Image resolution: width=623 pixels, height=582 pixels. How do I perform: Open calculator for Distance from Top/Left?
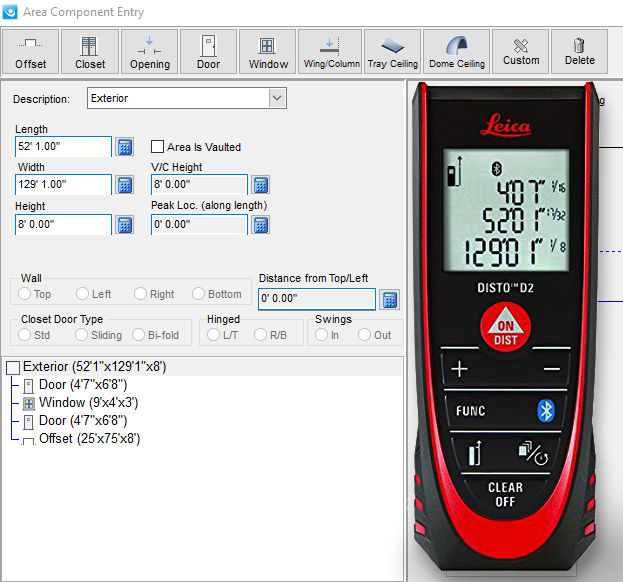click(389, 300)
